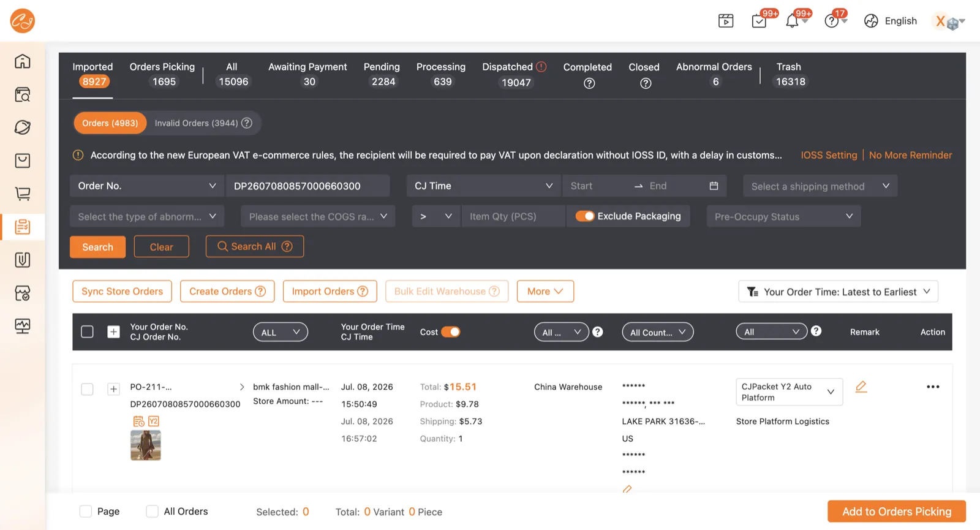
Task: Open the three-dot action menu for the order
Action: 933,387
